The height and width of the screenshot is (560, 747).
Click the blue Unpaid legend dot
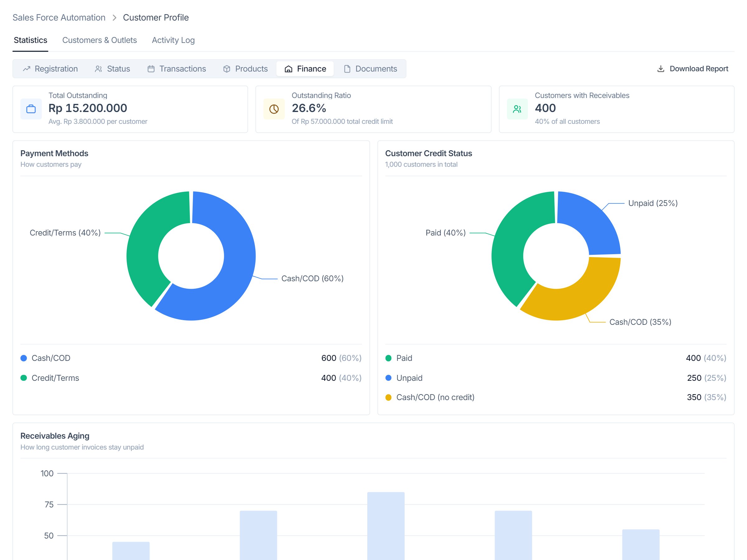point(388,378)
